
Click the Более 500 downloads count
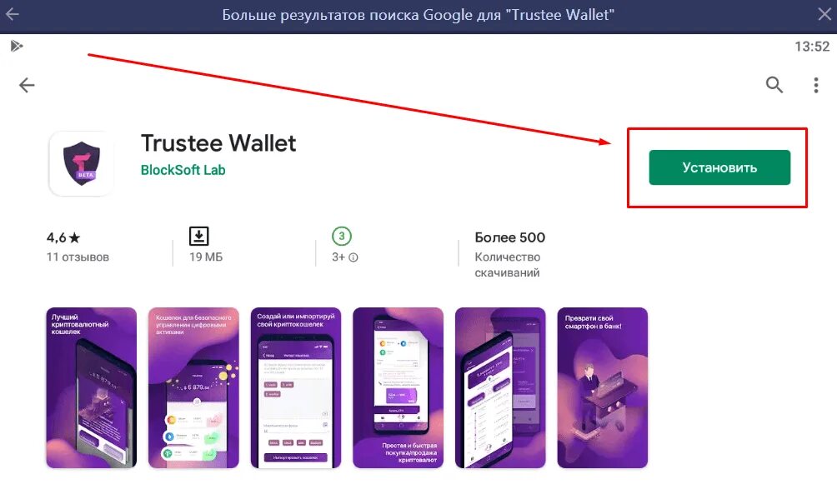pyautogui.click(x=509, y=237)
